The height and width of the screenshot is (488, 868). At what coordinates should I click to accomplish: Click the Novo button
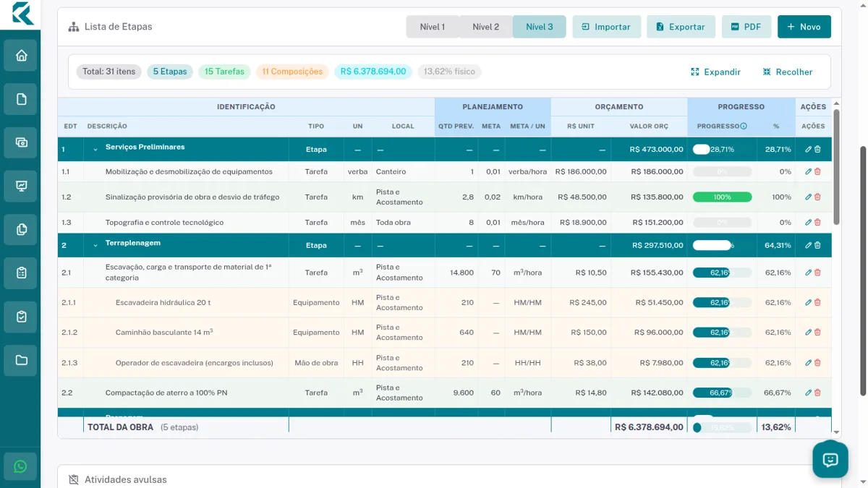tap(804, 27)
